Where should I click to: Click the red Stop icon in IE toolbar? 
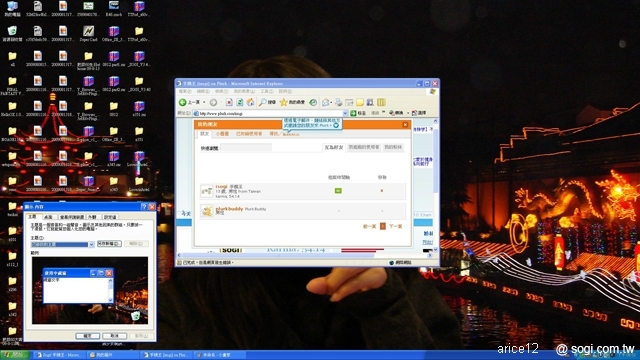click(x=229, y=102)
